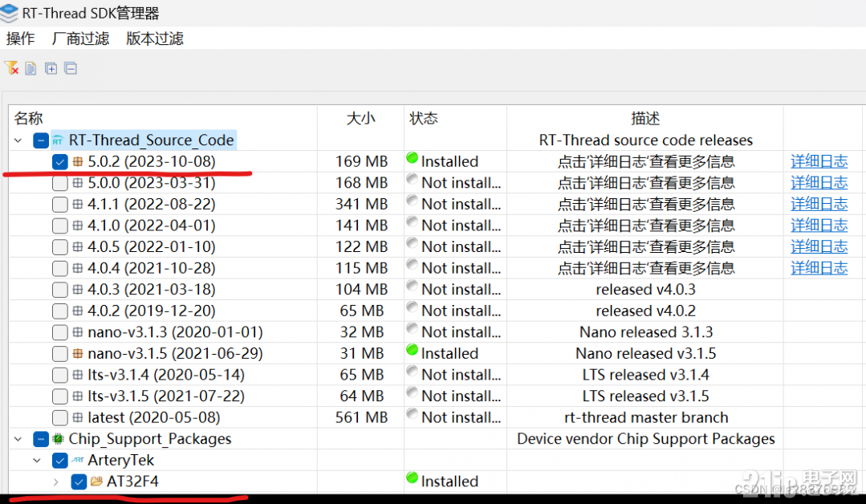
Task: Click the package icon beside 4.1.0 (2022-04-01)
Action: [x=78, y=226]
